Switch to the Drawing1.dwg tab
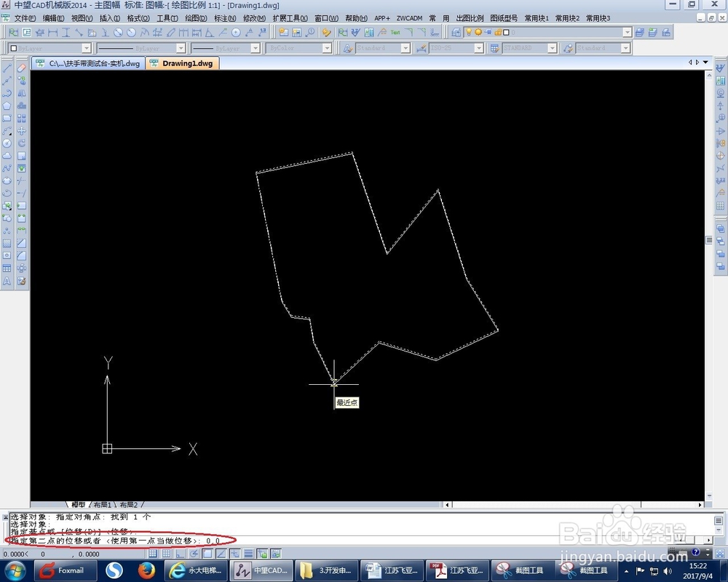Image resolution: width=728 pixels, height=582 pixels. pyautogui.click(x=183, y=63)
